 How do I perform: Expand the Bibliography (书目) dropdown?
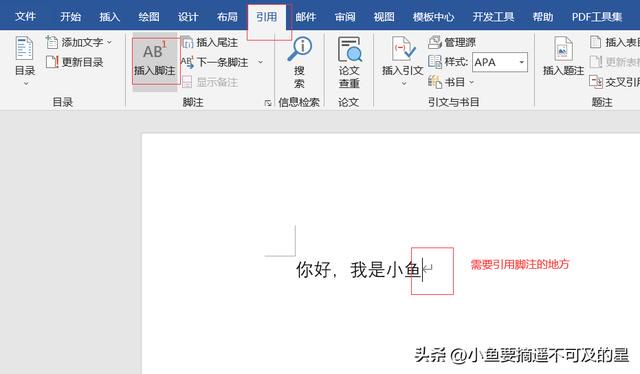(472, 82)
